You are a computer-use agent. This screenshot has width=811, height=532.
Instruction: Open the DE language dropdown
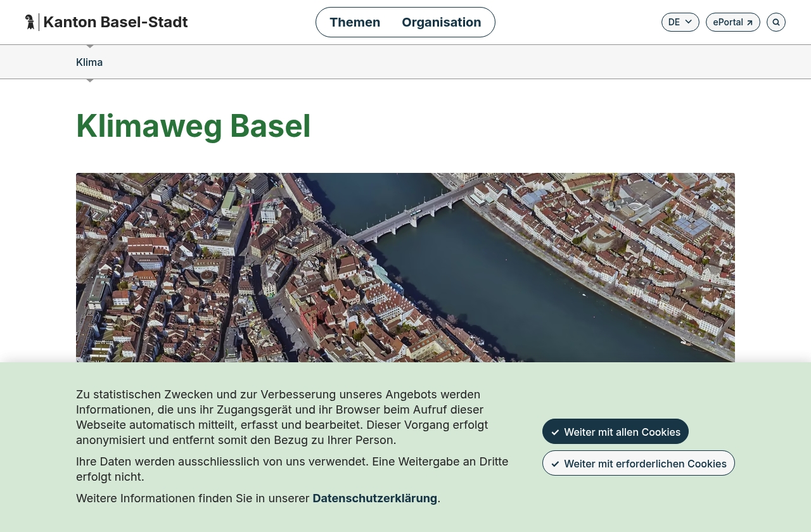680,22
